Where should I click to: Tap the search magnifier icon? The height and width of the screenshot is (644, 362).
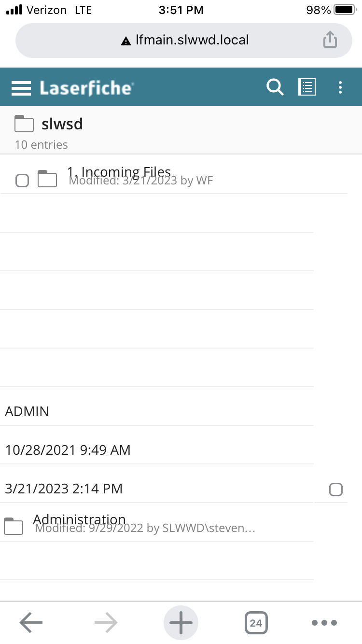pos(275,87)
